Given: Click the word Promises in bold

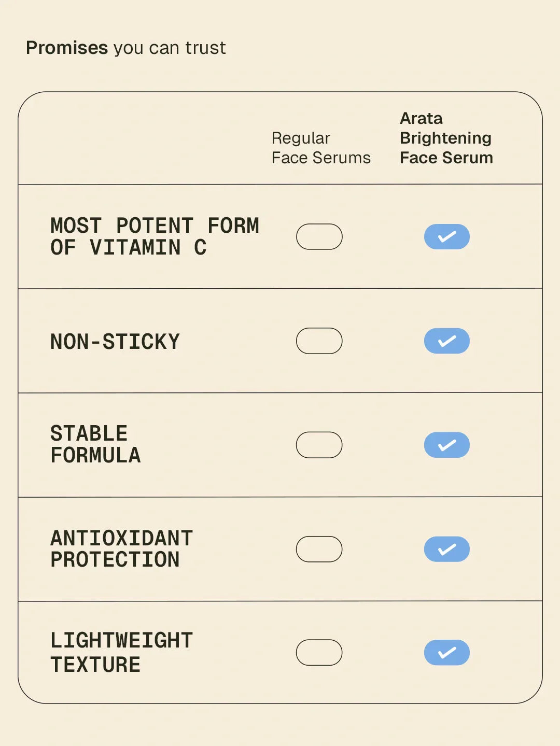Looking at the screenshot, I should tap(67, 48).
